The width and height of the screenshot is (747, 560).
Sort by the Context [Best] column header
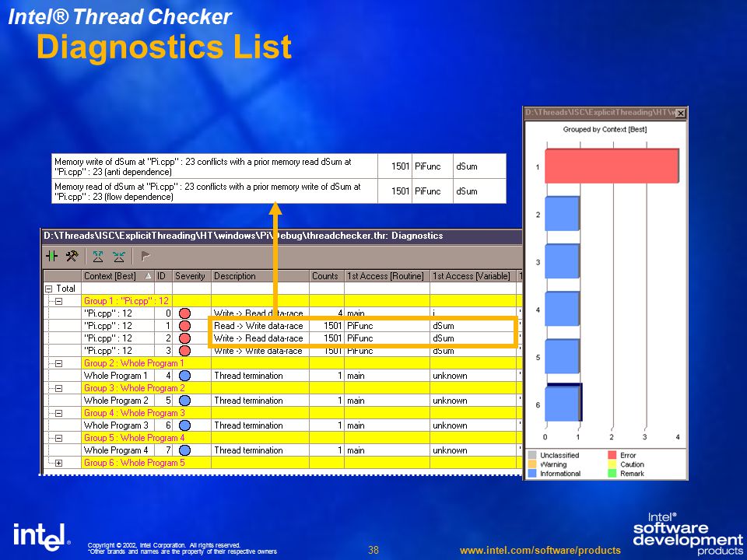[117, 276]
